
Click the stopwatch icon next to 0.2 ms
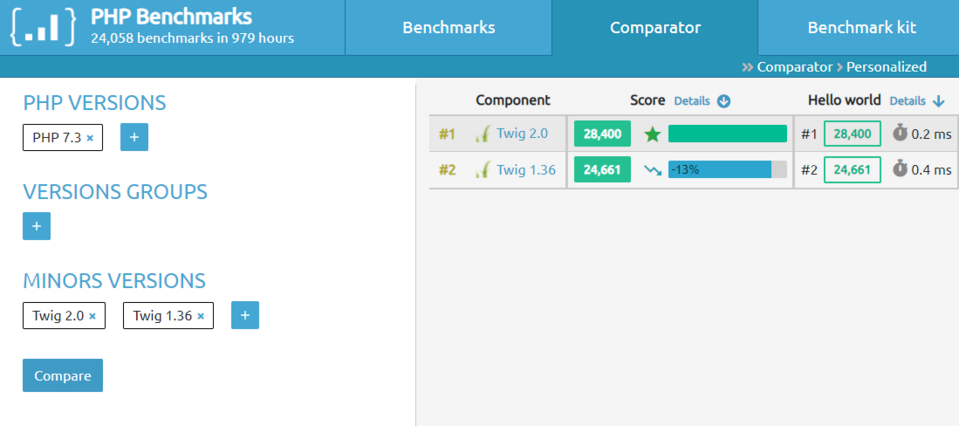tap(900, 133)
